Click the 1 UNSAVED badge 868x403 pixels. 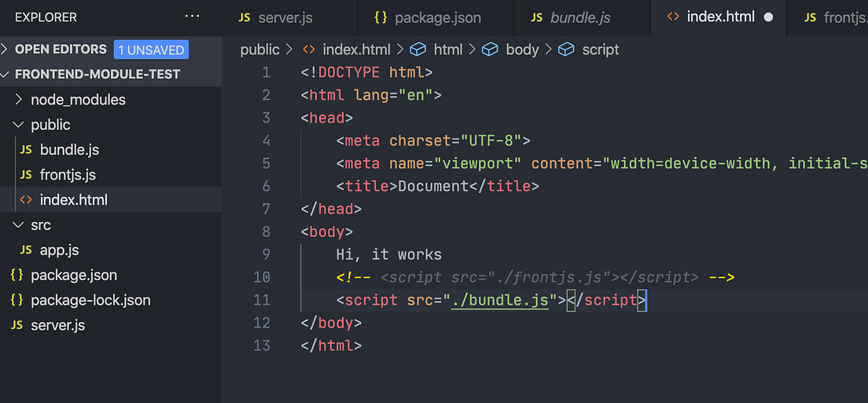point(151,50)
